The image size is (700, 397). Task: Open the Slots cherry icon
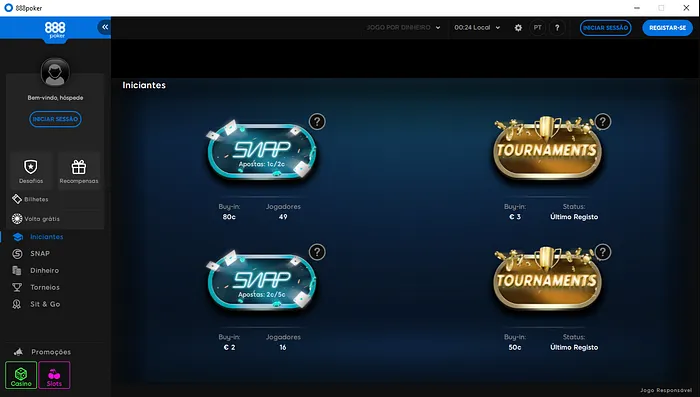click(x=54, y=375)
